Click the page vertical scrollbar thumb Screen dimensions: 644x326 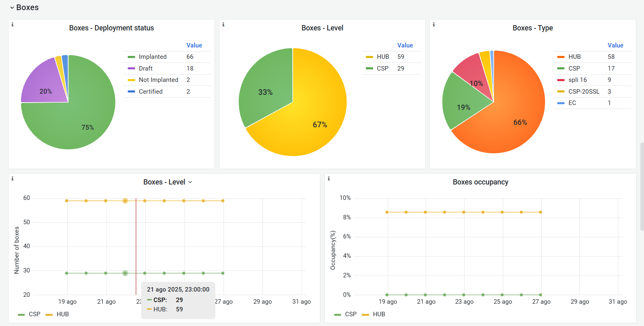tap(642, 187)
